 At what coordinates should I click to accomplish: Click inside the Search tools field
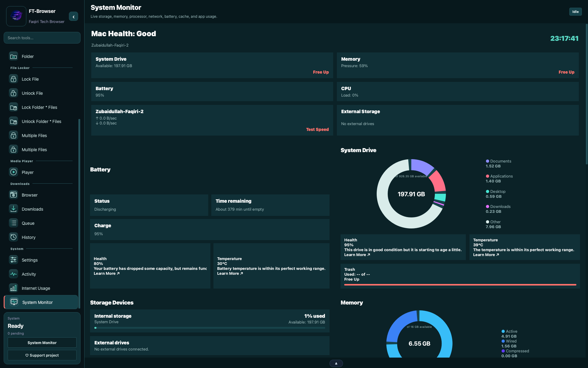click(42, 38)
